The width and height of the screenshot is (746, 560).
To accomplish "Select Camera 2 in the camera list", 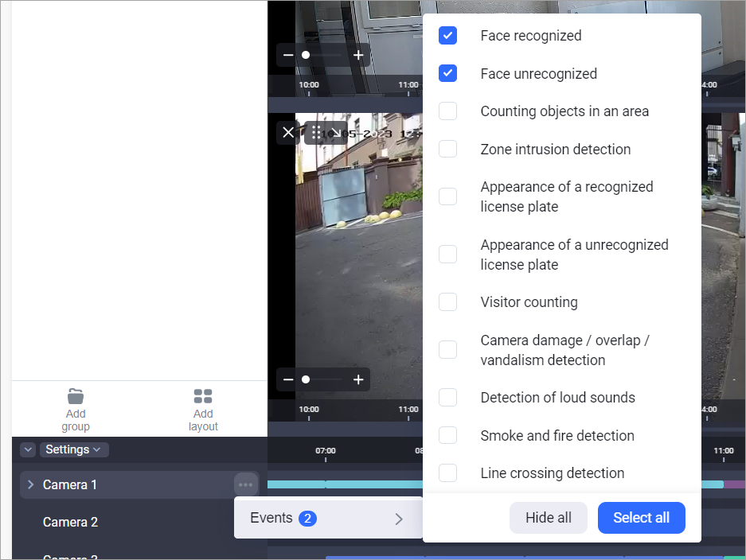I will (70, 522).
